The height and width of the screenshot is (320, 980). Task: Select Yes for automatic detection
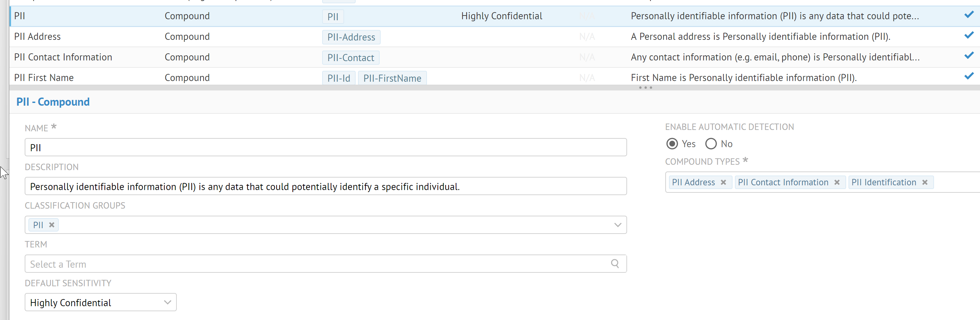point(672,144)
